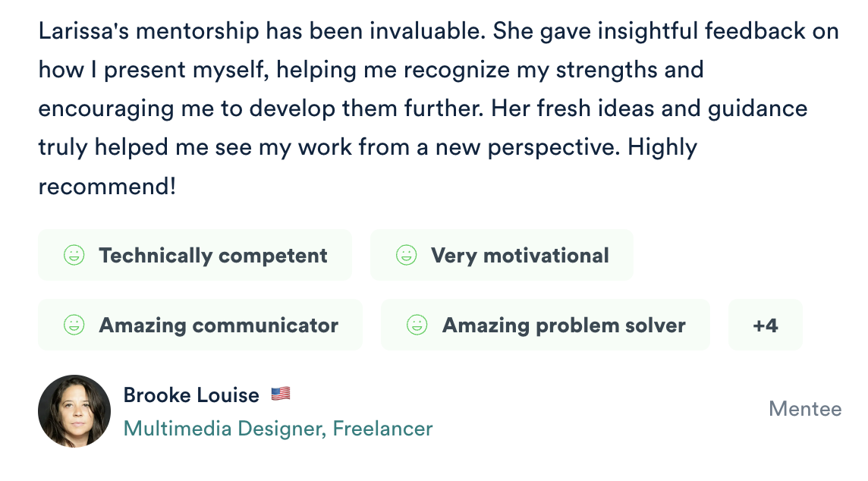Screen dimensions: 868x481
Task: Expand the +4 additional tags chip
Action: (x=765, y=325)
